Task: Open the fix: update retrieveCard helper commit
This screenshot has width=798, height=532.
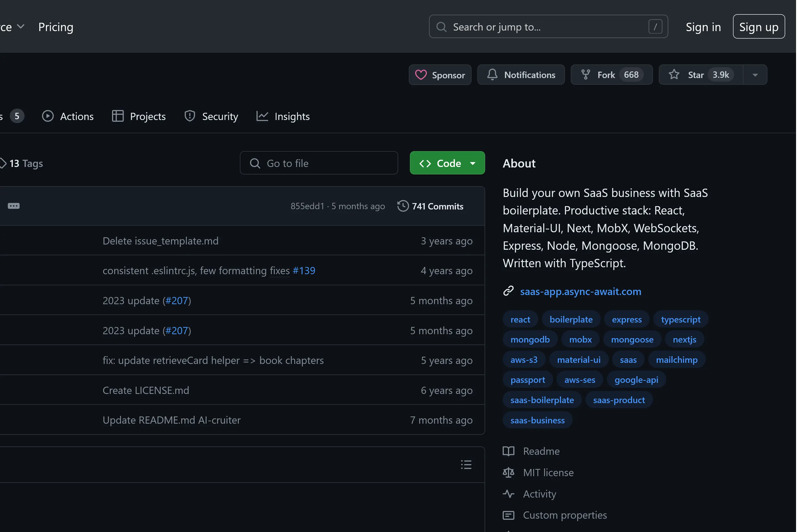Action: 213,360
